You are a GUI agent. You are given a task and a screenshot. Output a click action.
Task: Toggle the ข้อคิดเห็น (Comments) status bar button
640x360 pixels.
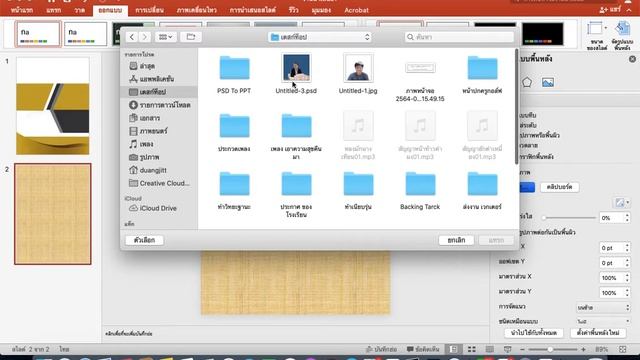[423, 349]
